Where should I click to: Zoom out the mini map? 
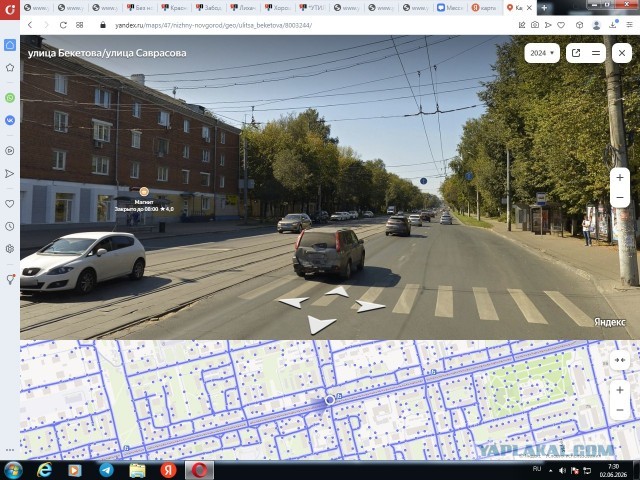coord(620,410)
